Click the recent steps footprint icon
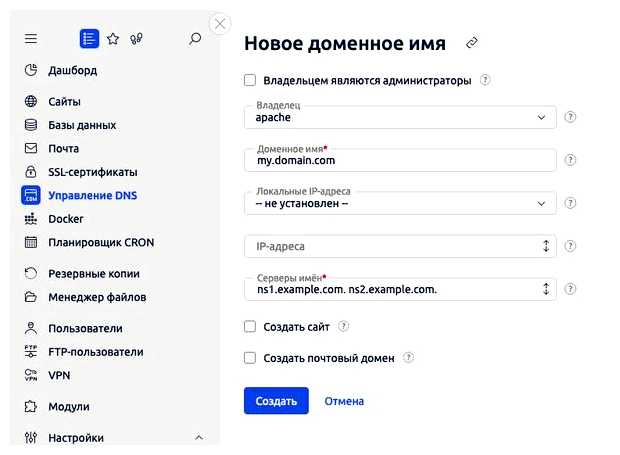Viewport: 620px width, 455px height. [136, 39]
